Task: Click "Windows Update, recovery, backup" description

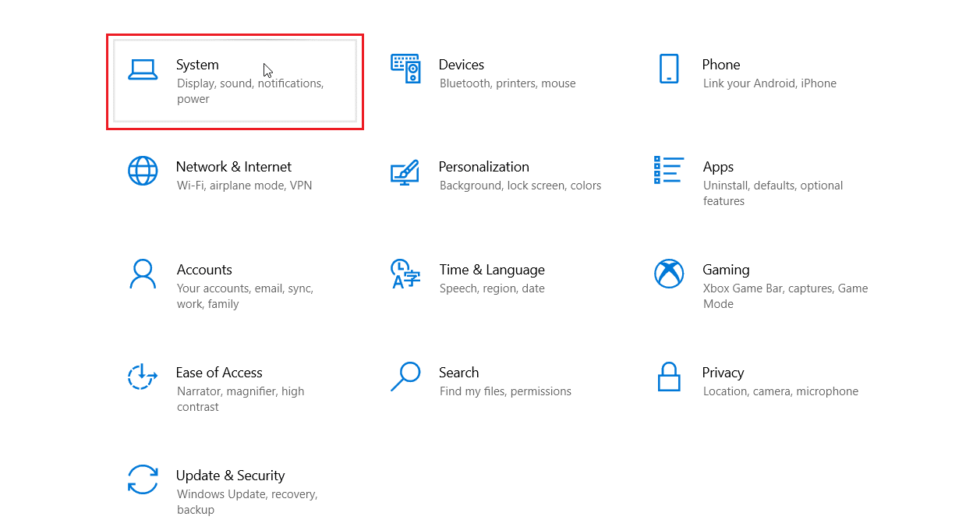Action: [247, 502]
